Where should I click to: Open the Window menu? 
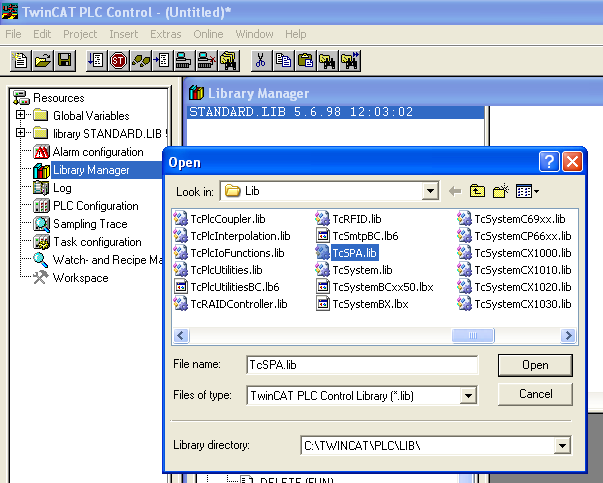point(254,34)
